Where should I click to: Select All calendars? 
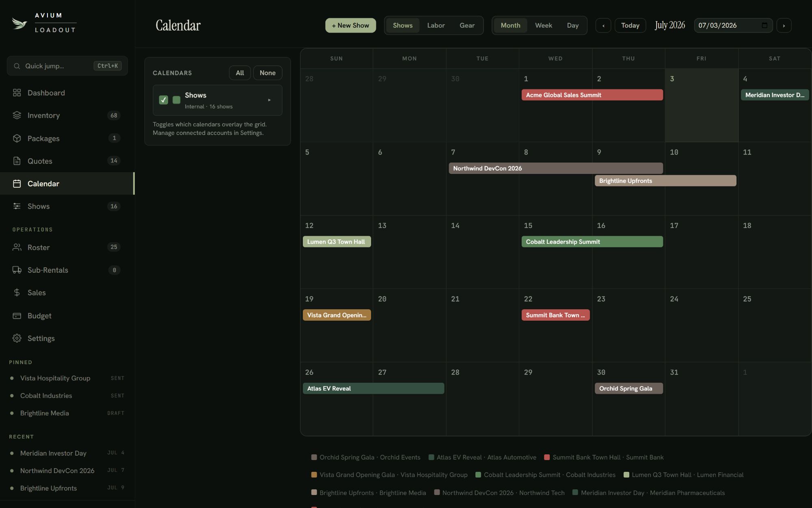click(240, 73)
